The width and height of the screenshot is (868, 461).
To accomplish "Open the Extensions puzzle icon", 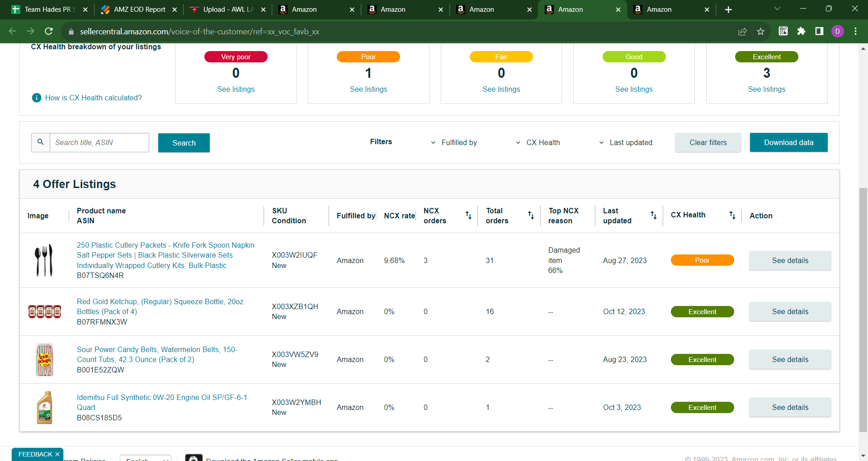I will [801, 31].
